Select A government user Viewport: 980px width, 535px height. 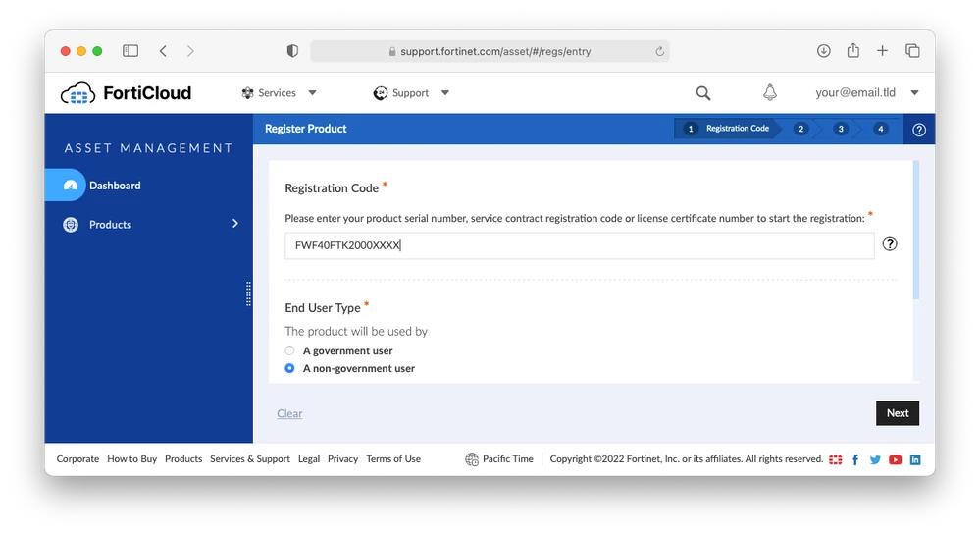[x=289, y=350]
